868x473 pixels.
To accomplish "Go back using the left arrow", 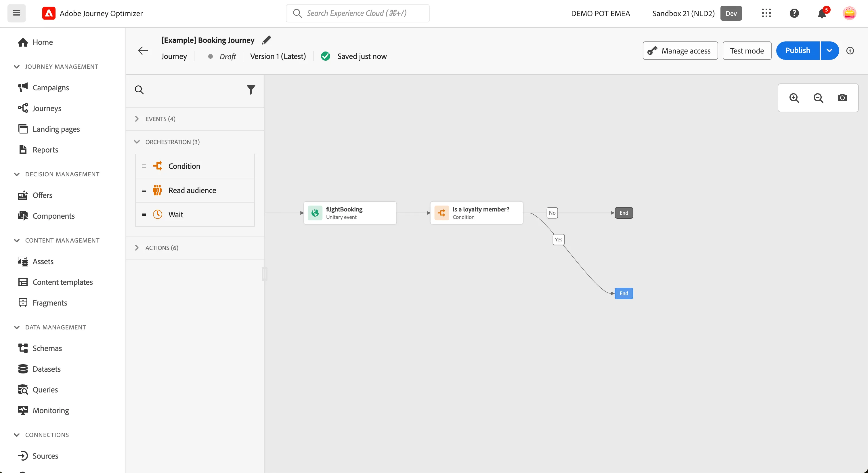I will pos(143,51).
